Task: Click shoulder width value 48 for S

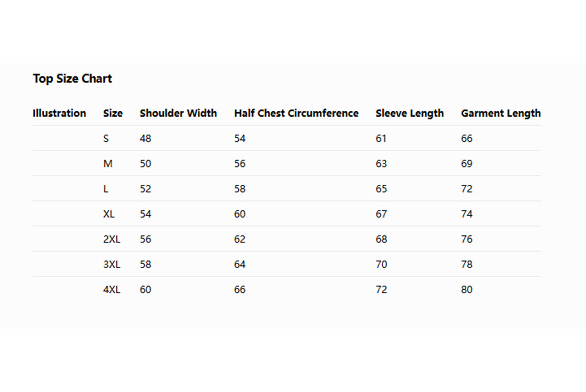Action: [145, 139]
